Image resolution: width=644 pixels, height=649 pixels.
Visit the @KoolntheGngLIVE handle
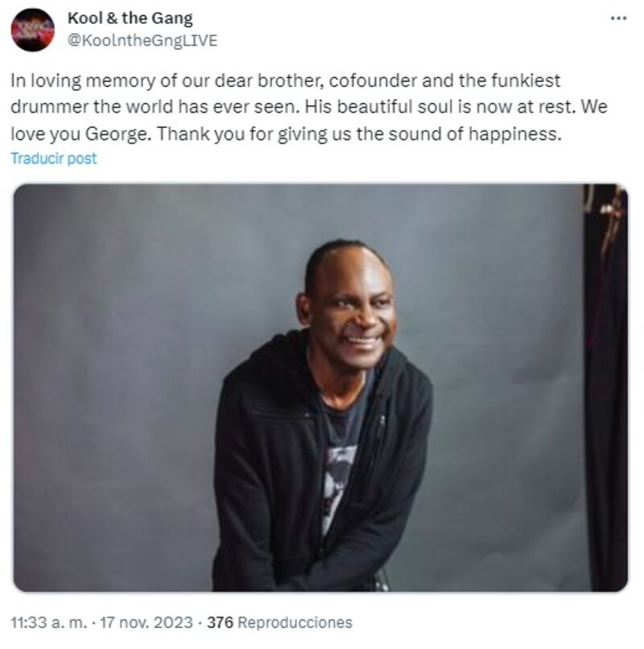click(142, 40)
